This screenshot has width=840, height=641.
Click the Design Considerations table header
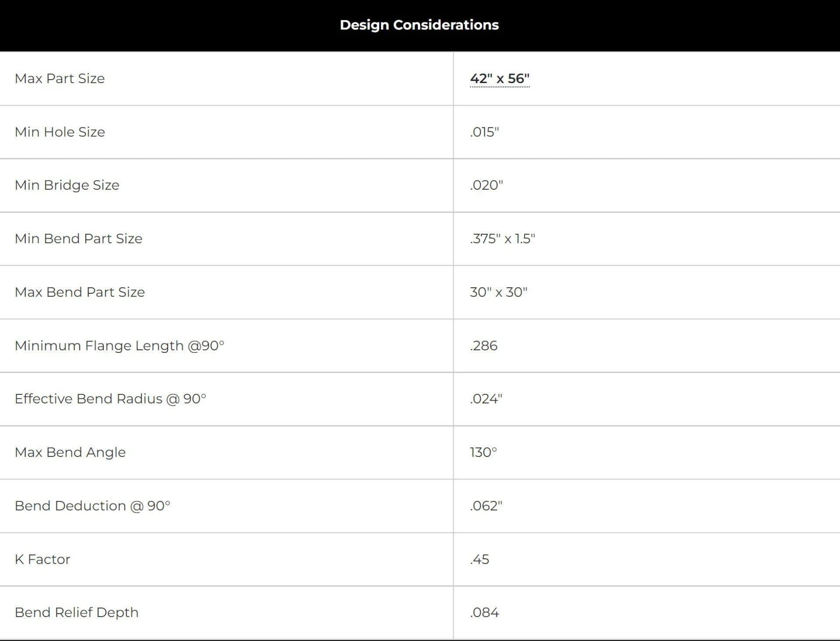click(x=419, y=25)
